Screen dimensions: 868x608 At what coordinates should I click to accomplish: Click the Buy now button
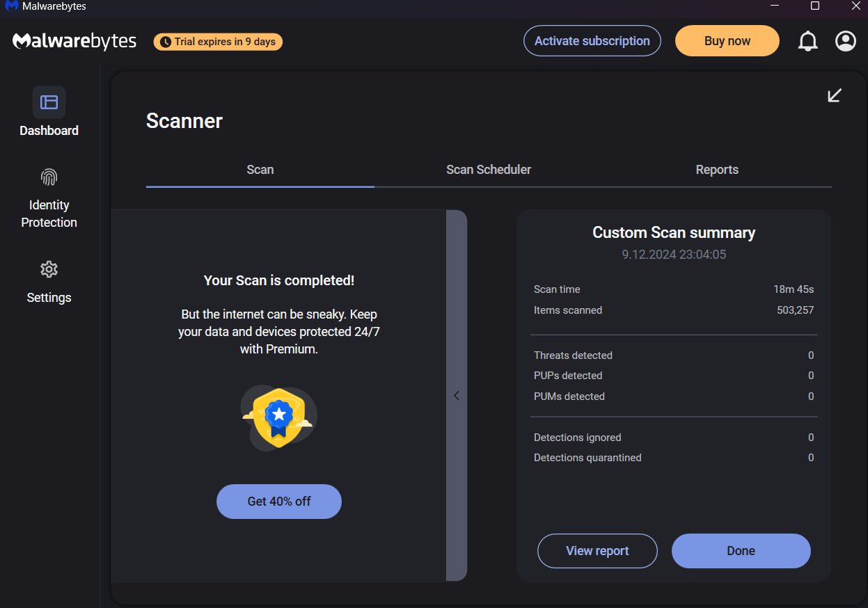tap(727, 41)
